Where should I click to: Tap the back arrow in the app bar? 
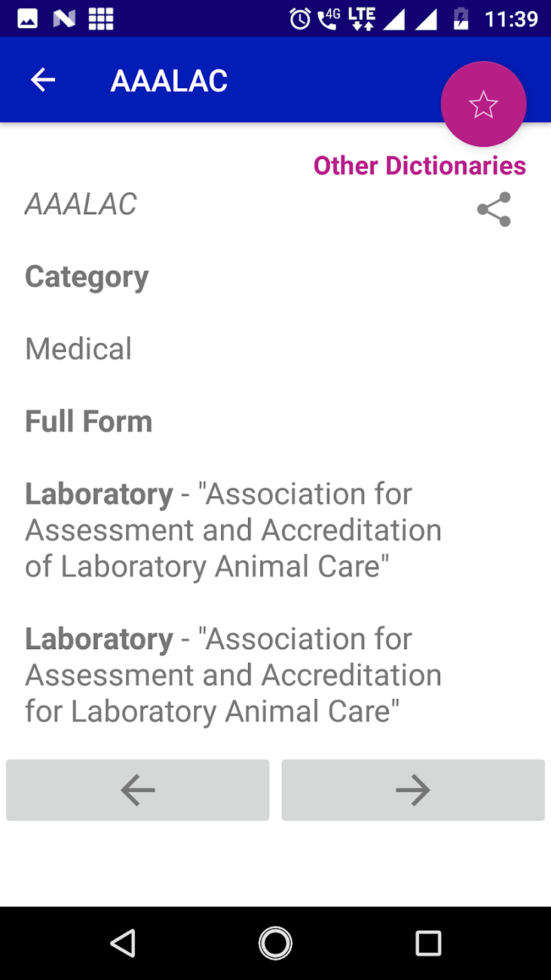point(43,81)
